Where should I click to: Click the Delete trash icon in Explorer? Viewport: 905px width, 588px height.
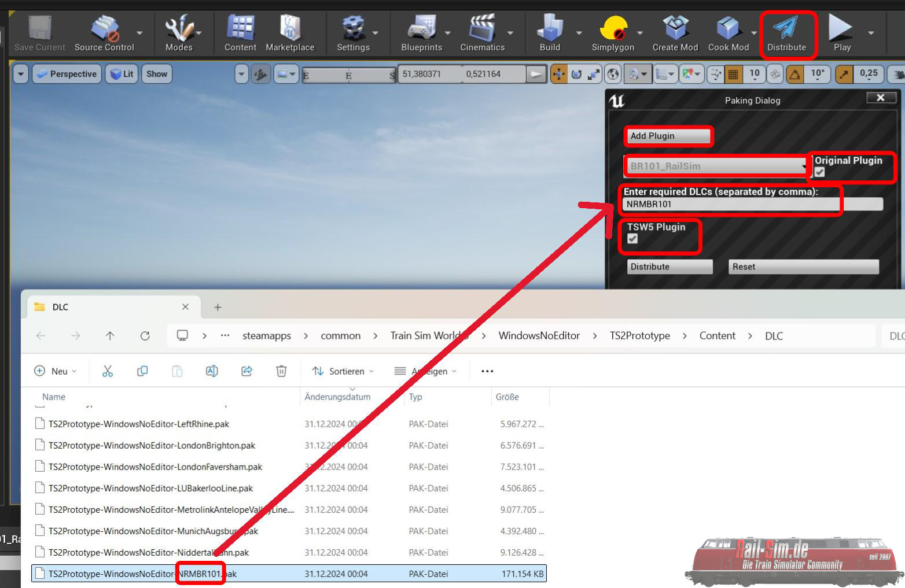(x=281, y=371)
